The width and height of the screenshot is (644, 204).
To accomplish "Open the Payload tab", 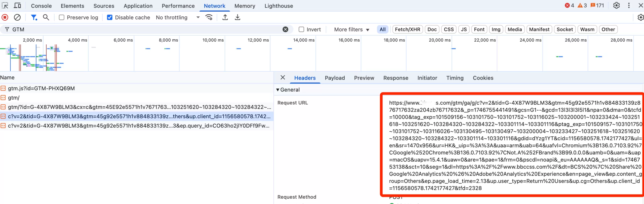I will click(335, 78).
